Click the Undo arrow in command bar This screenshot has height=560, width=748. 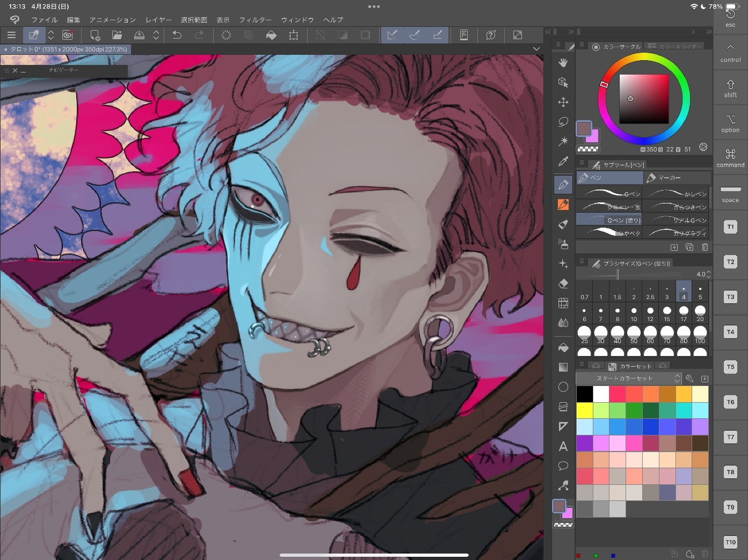(x=177, y=35)
